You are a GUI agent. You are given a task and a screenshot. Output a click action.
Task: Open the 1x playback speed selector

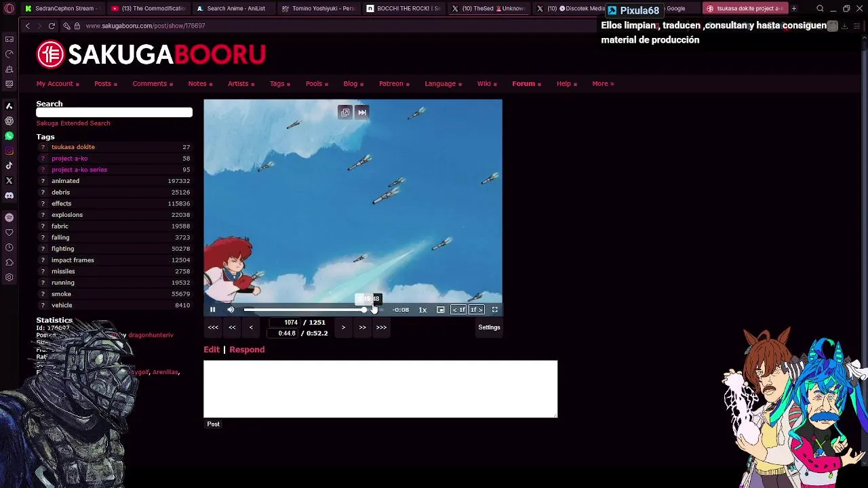[422, 310]
